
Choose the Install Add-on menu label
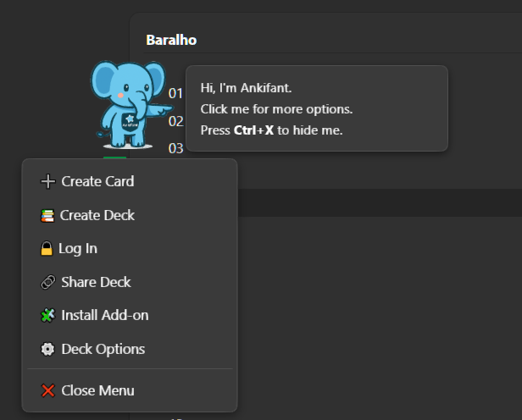(x=104, y=315)
